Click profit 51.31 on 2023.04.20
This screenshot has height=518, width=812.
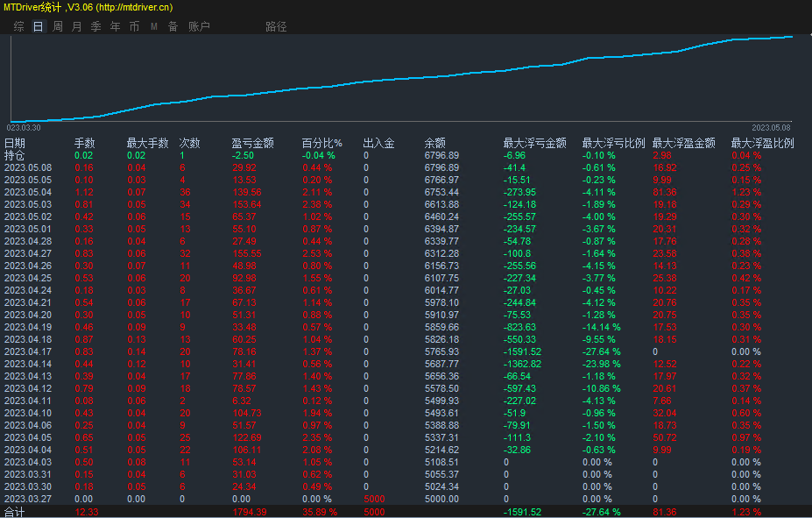(244, 315)
